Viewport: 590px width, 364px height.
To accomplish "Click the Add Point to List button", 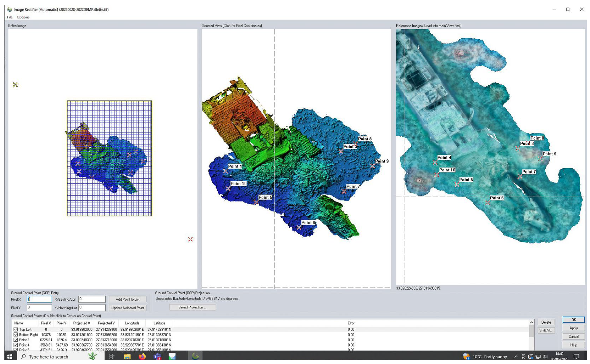I will pos(127,299).
